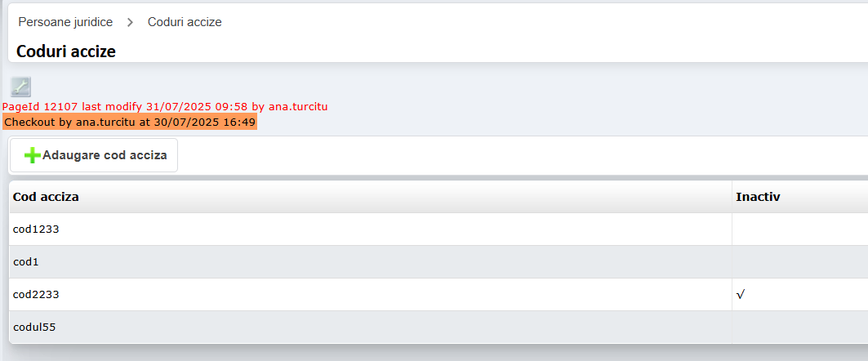Select the cod1233 table row
The height and width of the screenshot is (361, 868).
36,230
